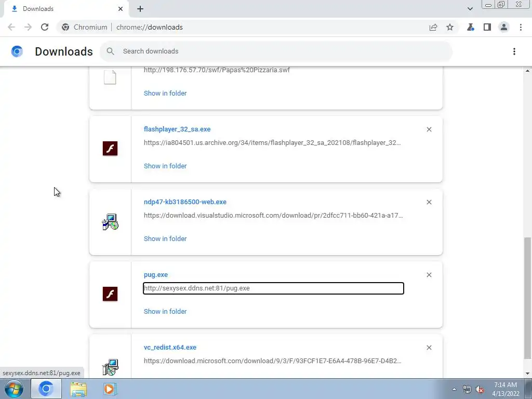Remove pug.exe from the downloads list
Viewport: 532px width, 399px height.
click(429, 275)
